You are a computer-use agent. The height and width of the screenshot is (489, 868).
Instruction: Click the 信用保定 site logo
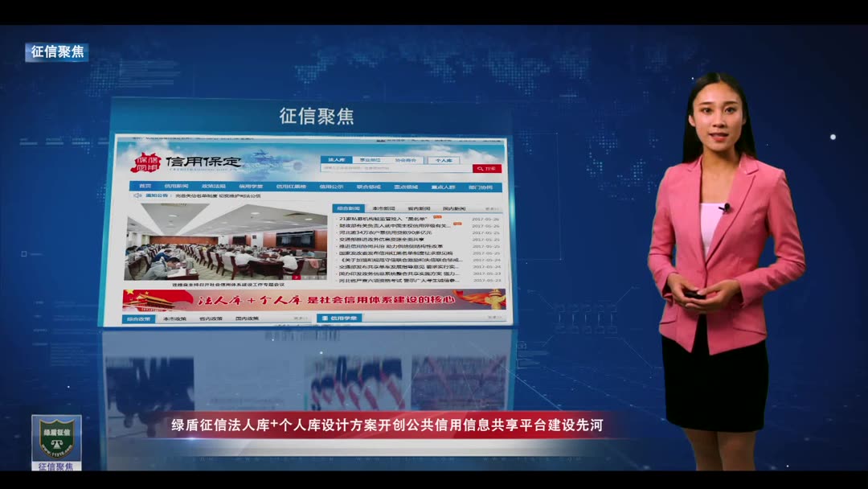202,162
